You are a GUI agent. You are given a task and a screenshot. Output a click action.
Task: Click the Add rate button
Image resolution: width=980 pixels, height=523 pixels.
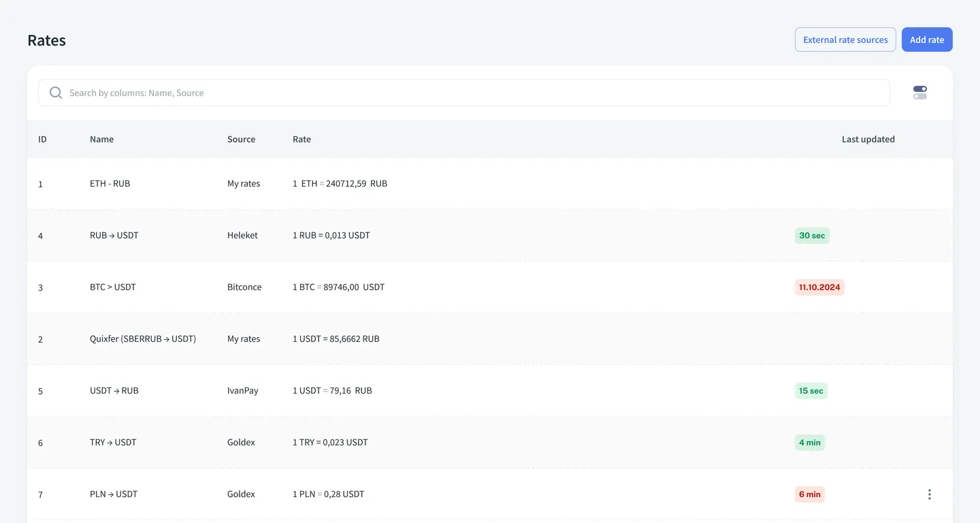pos(927,39)
